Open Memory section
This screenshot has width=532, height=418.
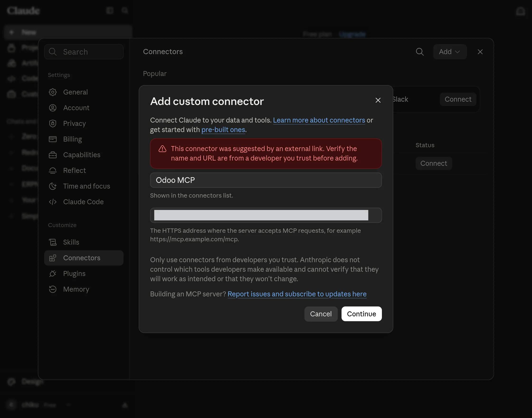84,289
